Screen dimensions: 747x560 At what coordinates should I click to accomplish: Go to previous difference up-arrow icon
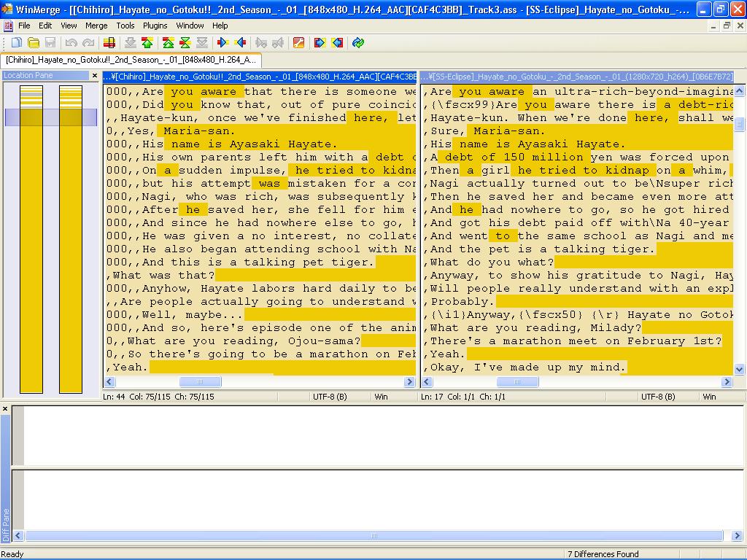147,43
